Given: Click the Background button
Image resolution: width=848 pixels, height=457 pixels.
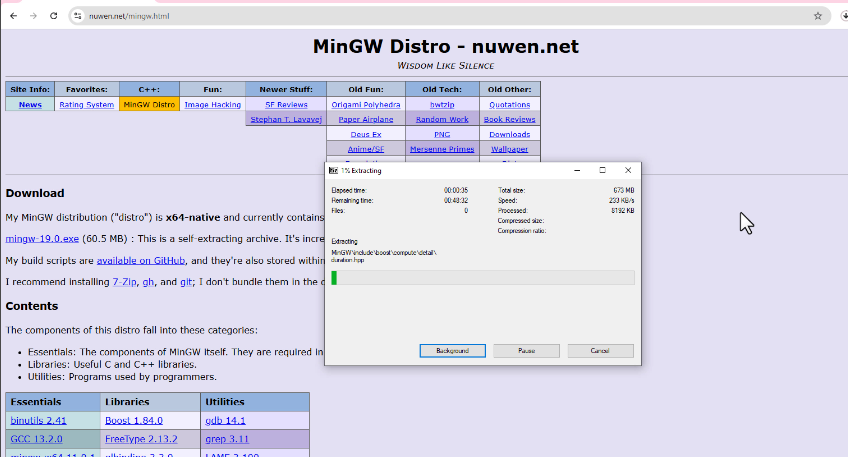Looking at the screenshot, I should tap(453, 351).
